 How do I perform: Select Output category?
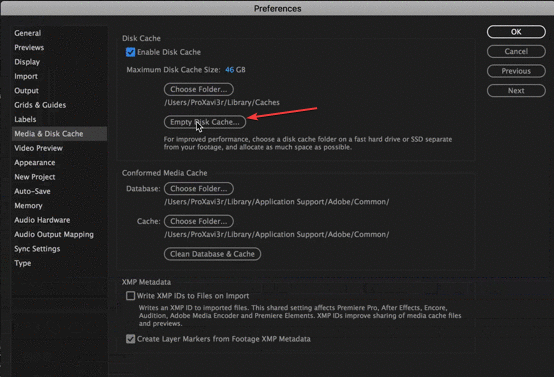click(x=26, y=91)
